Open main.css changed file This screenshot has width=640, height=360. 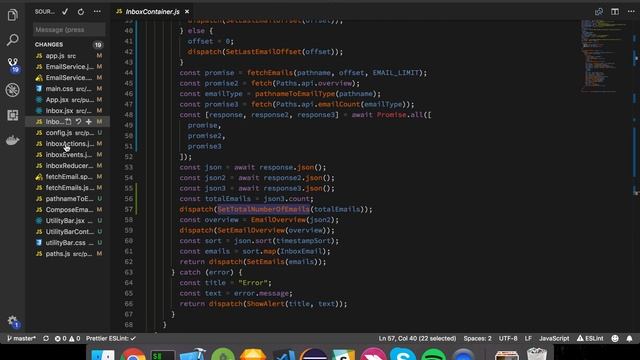pos(68,89)
